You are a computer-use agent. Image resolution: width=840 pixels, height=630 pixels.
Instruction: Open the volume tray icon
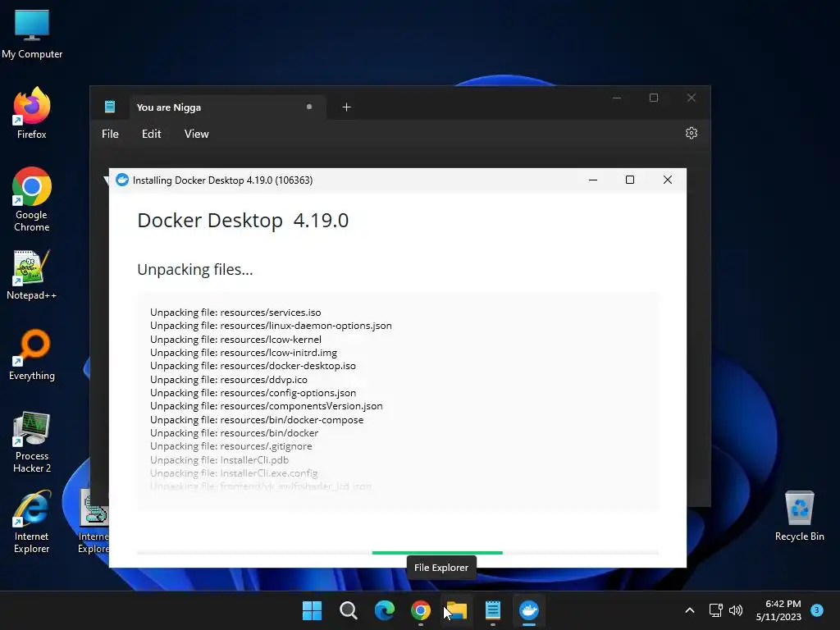click(x=736, y=610)
